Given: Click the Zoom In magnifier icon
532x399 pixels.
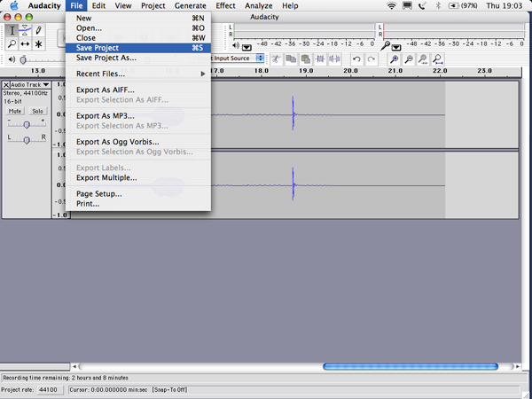Looking at the screenshot, I should point(394,59).
